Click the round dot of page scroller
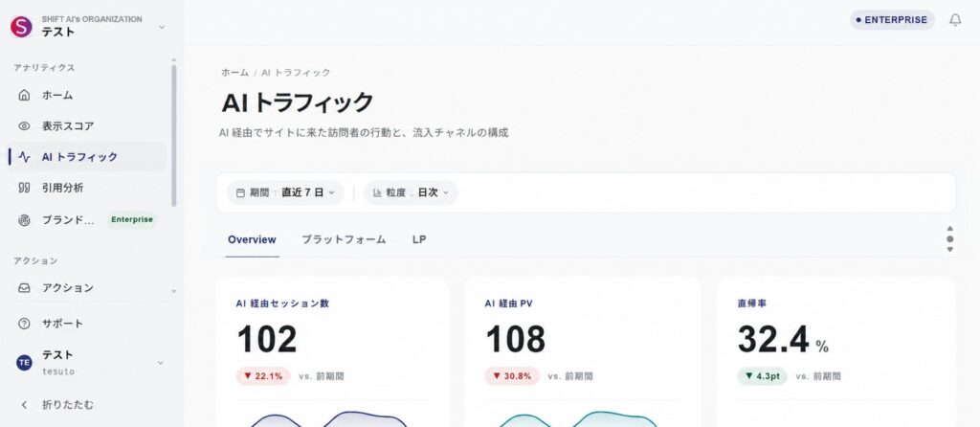 click(x=950, y=238)
